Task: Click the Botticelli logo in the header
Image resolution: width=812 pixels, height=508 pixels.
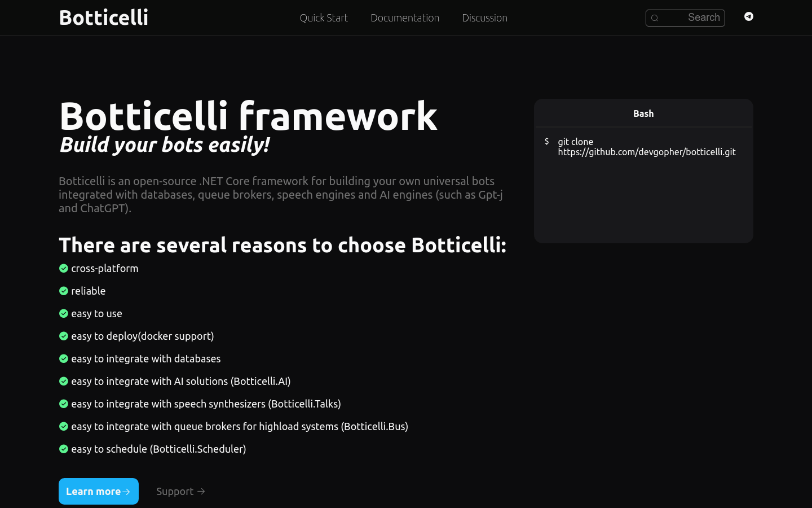Action: tap(104, 17)
